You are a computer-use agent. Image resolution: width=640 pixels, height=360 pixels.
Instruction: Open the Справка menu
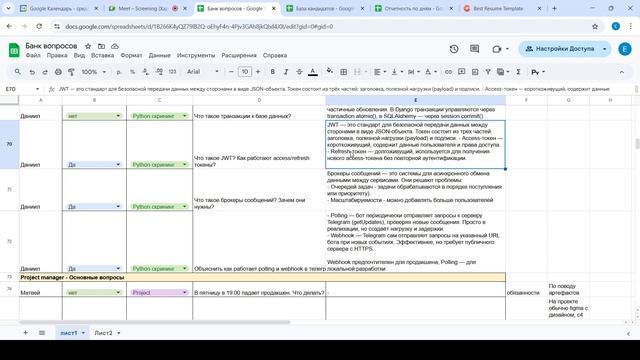click(x=275, y=56)
